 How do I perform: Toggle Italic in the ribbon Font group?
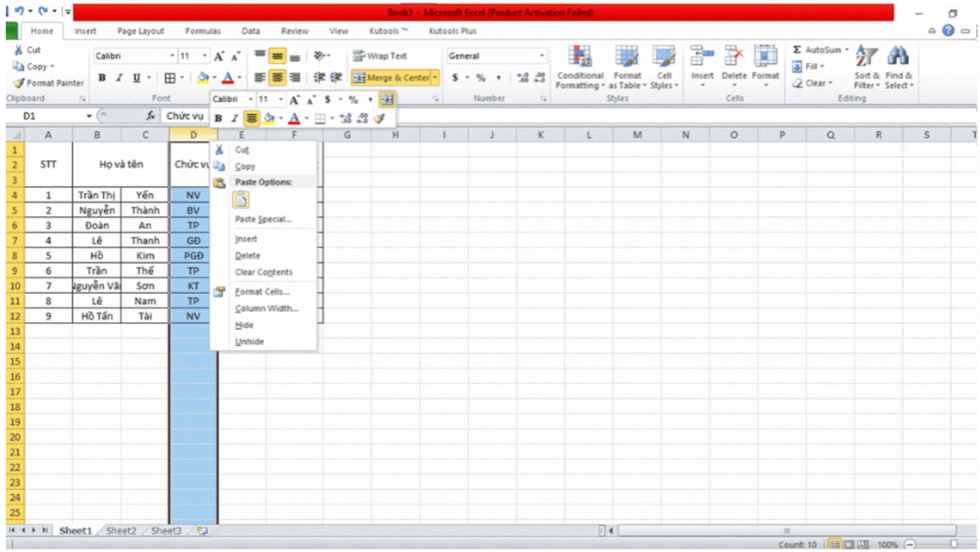click(119, 78)
